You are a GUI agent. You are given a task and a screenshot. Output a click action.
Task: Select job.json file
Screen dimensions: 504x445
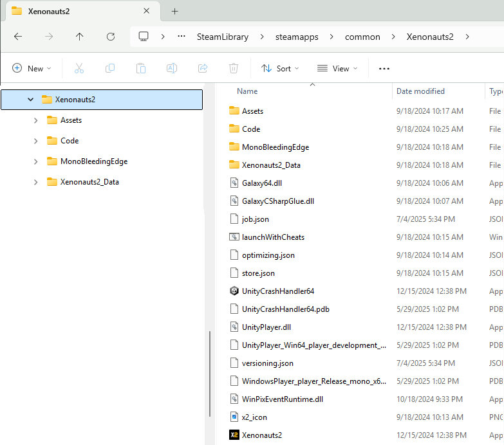255,219
